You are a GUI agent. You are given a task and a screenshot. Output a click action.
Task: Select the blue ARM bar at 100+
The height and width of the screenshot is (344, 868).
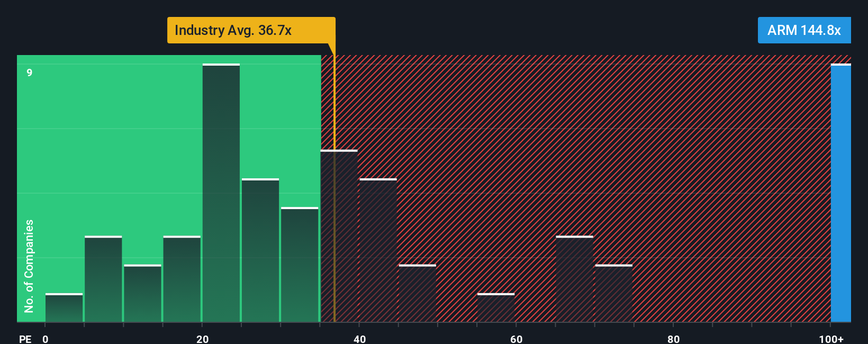click(840, 193)
